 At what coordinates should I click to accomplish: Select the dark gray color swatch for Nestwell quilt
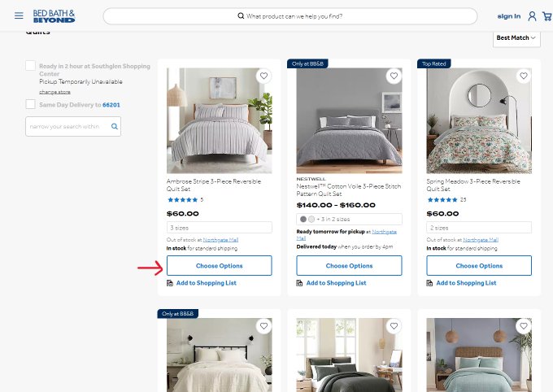pyautogui.click(x=303, y=219)
